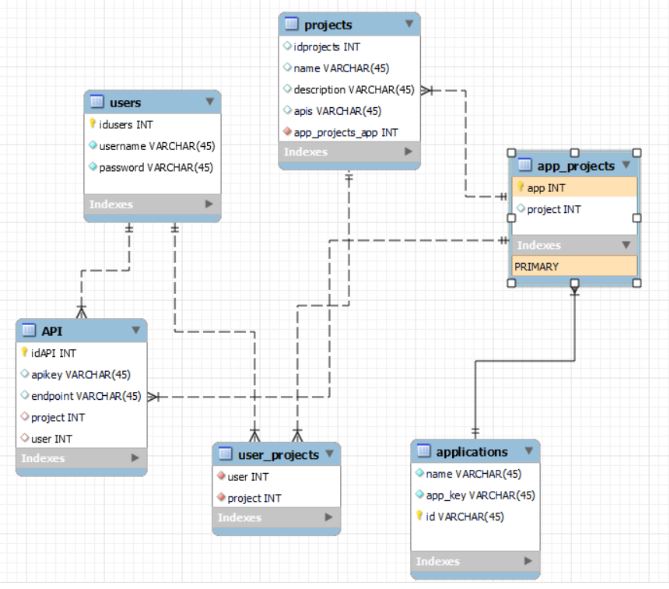Select the app INT column in app_projects

point(574,187)
